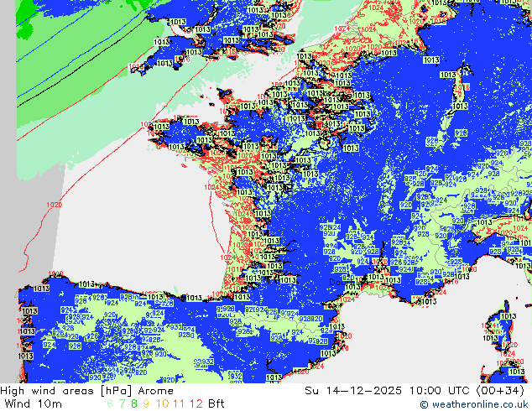The image size is (532, 411).
Task: Select the Beaufort 12 legend number
Action: coord(196,404)
